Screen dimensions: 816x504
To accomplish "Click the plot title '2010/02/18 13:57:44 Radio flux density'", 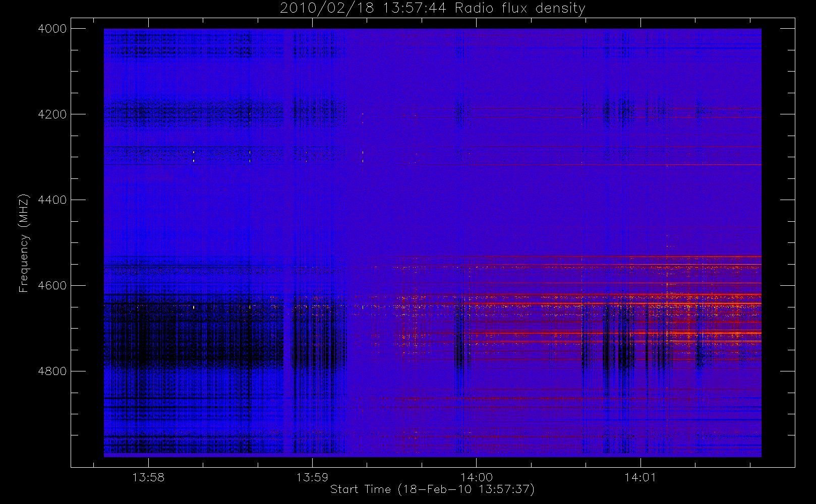I will pos(433,9).
